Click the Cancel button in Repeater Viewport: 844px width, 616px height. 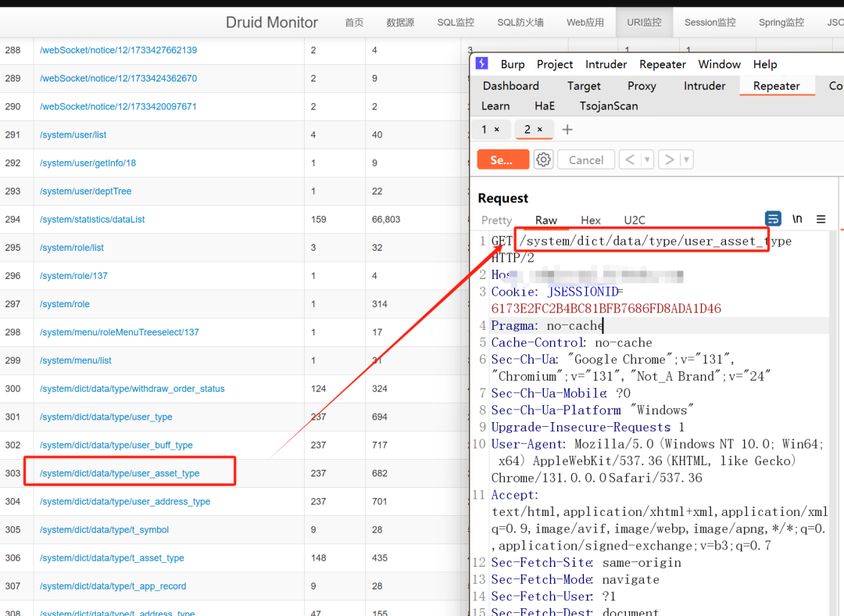coord(586,159)
